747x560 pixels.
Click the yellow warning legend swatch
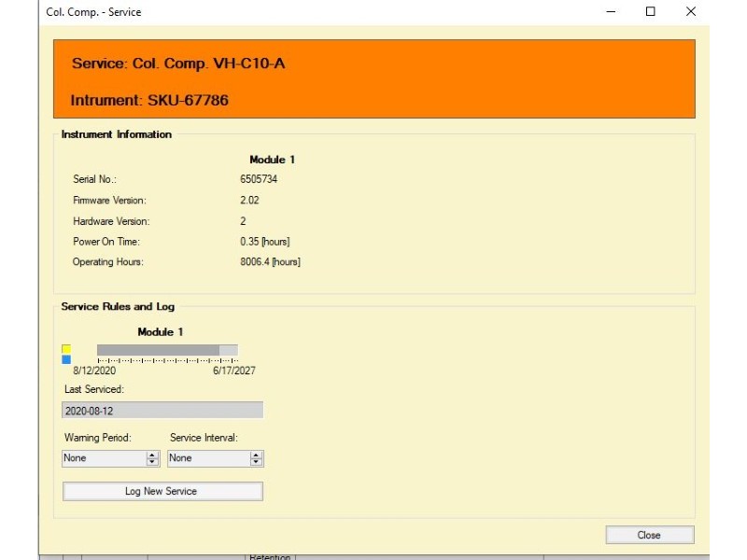click(x=66, y=349)
